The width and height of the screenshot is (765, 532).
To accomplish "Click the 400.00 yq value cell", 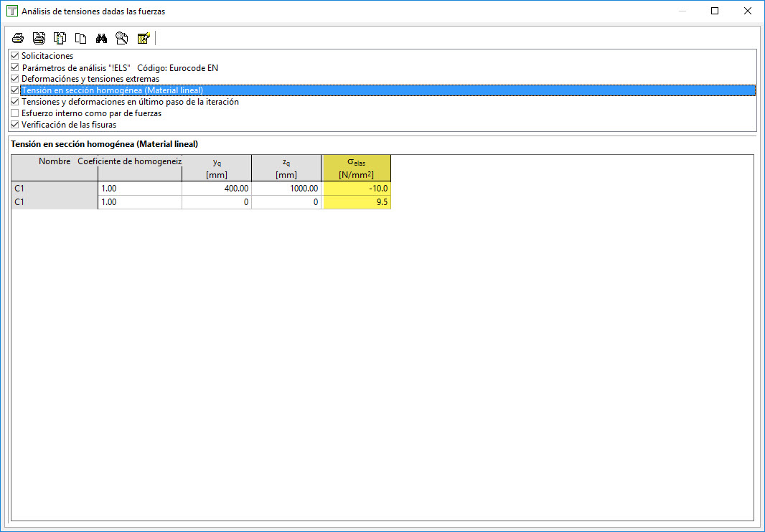I will pos(217,189).
